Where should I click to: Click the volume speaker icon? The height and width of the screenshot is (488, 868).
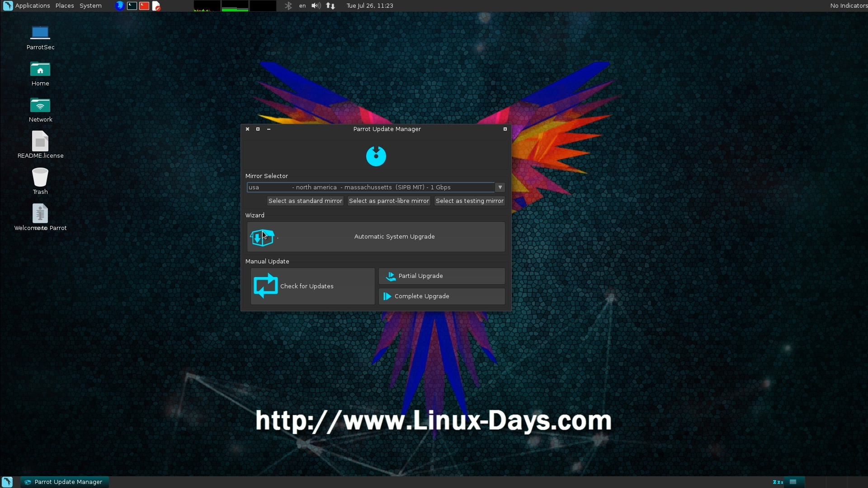[316, 6]
